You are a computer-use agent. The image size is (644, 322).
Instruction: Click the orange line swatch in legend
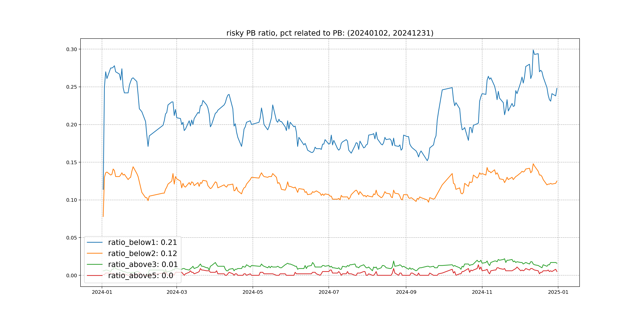tap(94, 253)
